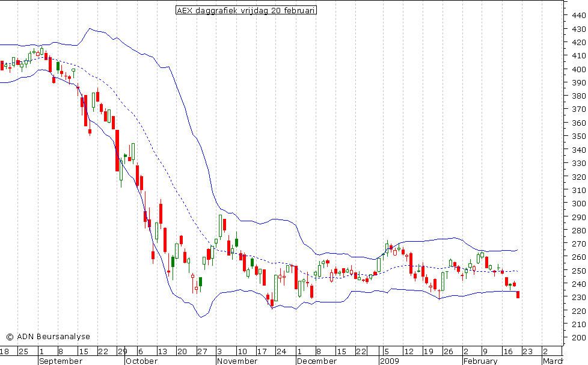This screenshot has height=365, width=588.
Task: Click the 230 price axis label
Action: coord(579,297)
